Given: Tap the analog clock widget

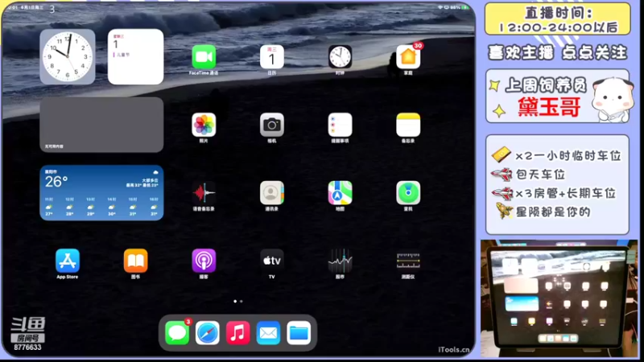Looking at the screenshot, I should tap(68, 56).
